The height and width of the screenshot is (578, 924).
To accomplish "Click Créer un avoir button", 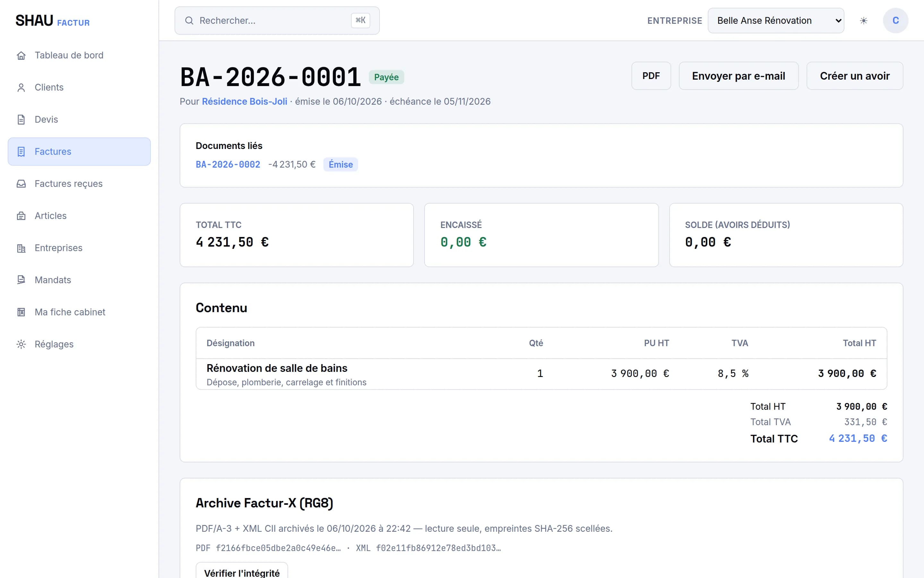I will (854, 76).
